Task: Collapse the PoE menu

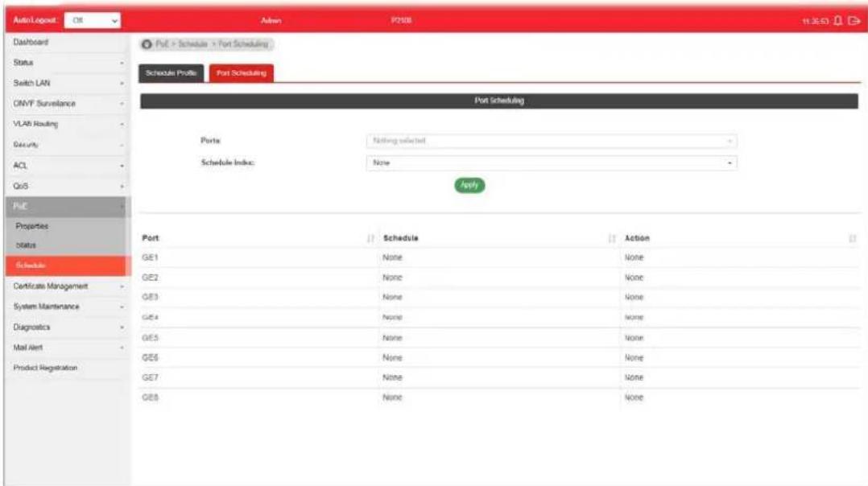Action: (x=67, y=206)
